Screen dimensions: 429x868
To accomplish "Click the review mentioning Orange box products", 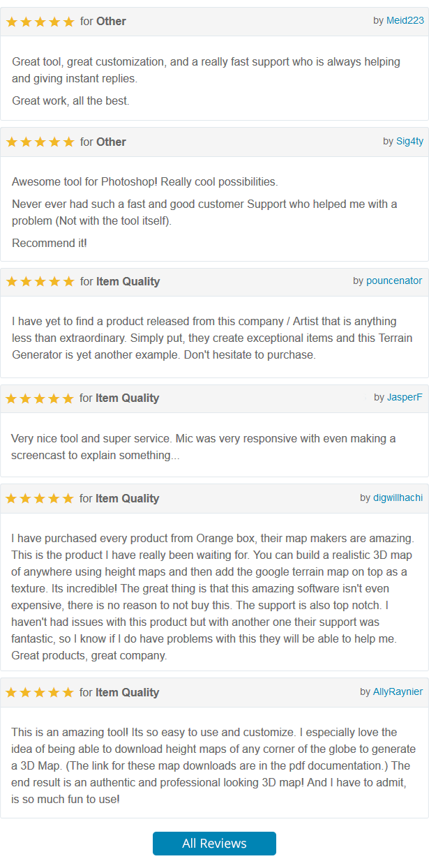I will pyautogui.click(x=213, y=597).
